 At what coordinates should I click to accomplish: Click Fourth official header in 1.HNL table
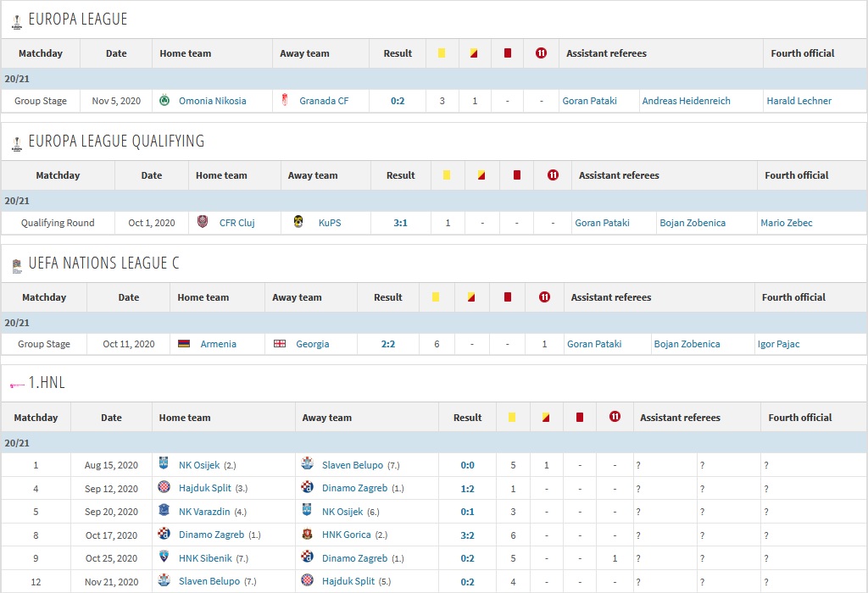[800, 418]
